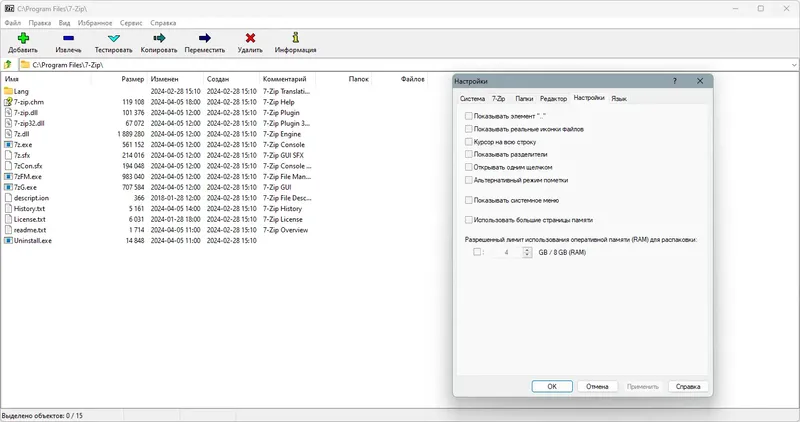
Task: Switch to the Система tab
Action: (x=472, y=98)
